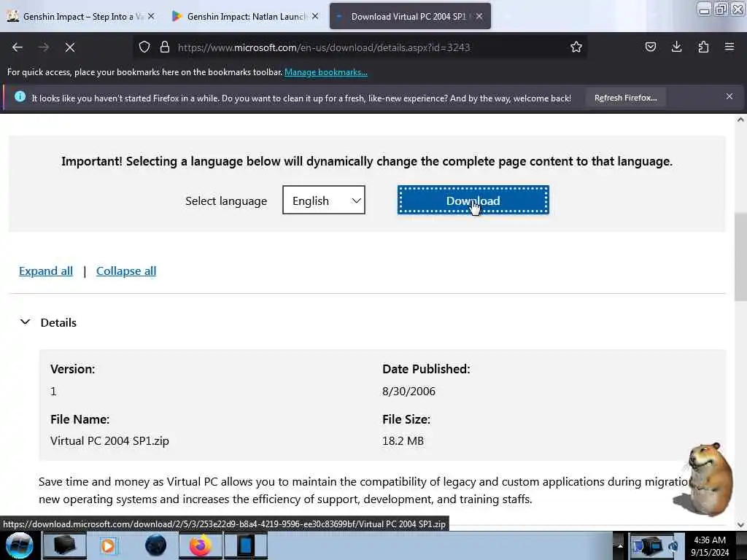Click the Collapse all link
Screen dimensions: 747x560
[126, 271]
